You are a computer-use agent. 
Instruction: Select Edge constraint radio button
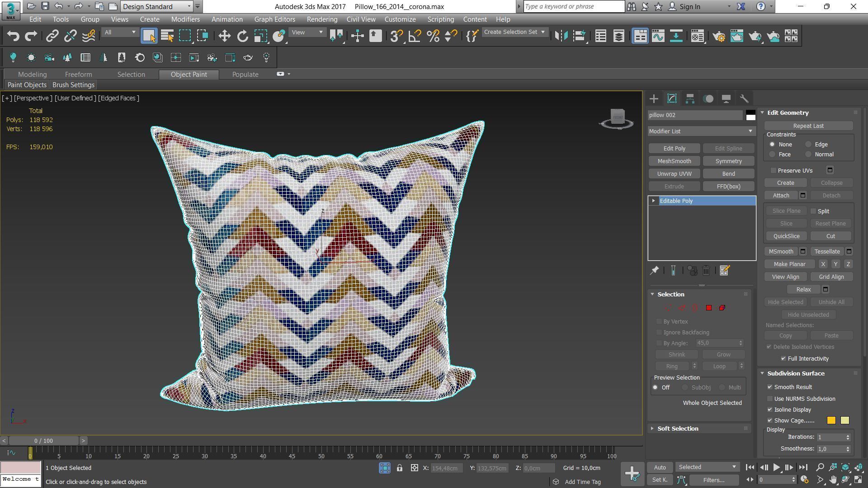click(x=808, y=145)
